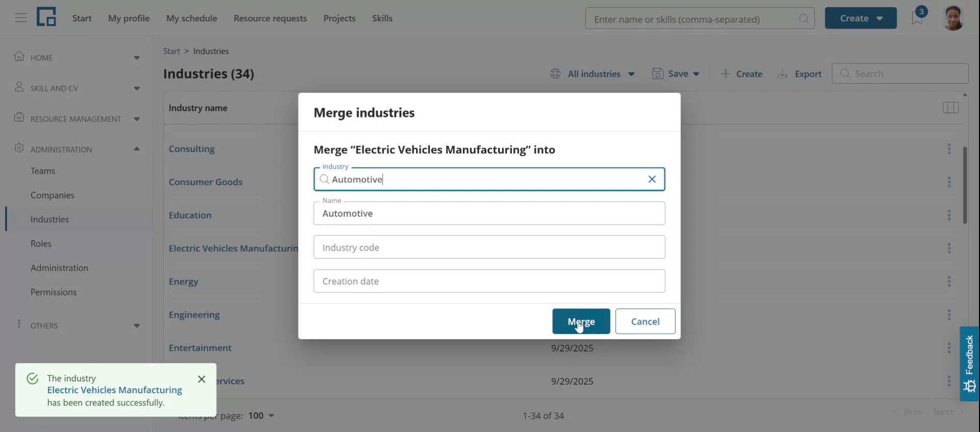
Task: Open My profile in top navigation
Action: 129,18
